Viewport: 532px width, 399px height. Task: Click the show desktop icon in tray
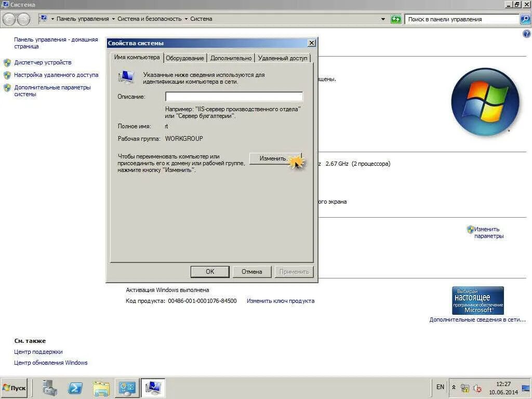pos(526,388)
